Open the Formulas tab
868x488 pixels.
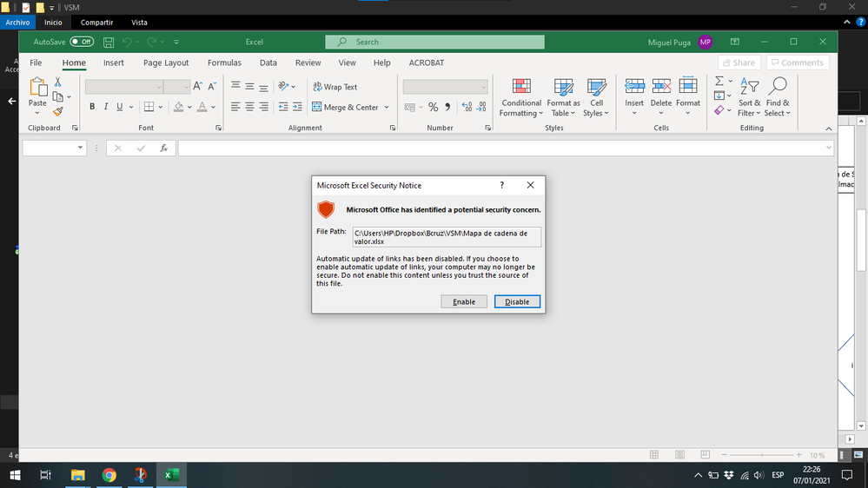pos(224,63)
